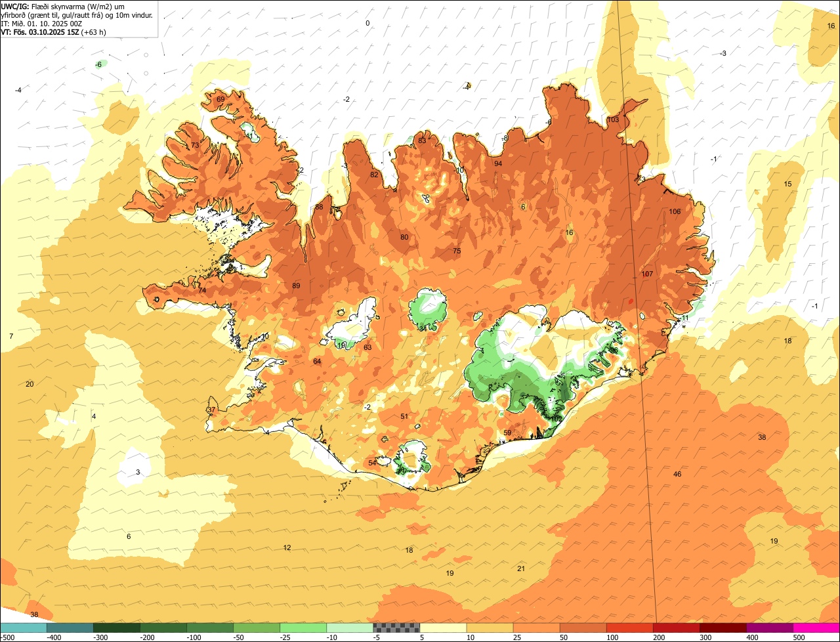Click the red legend swatch between 200 and 300
The width and height of the screenshot is (840, 642).
click(x=676, y=628)
